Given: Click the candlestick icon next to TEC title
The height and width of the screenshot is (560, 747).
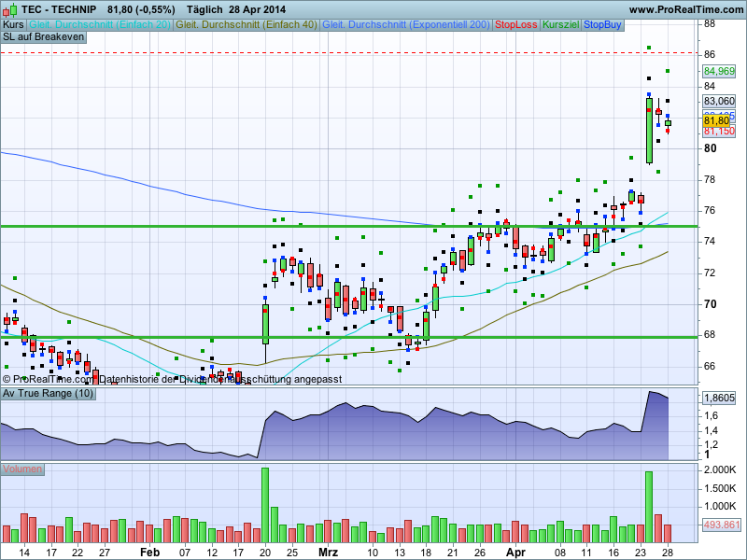Looking at the screenshot, I should tap(9, 9).
